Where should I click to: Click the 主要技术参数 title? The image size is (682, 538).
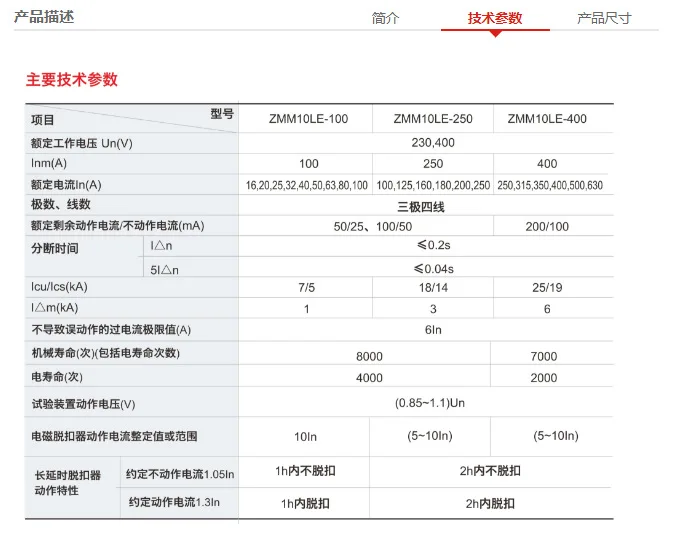point(72,80)
